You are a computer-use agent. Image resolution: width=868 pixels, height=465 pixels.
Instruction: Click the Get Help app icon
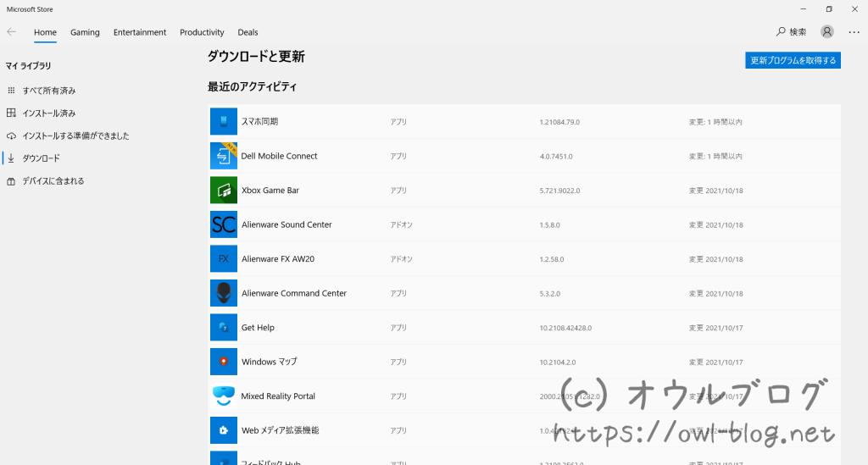point(224,327)
